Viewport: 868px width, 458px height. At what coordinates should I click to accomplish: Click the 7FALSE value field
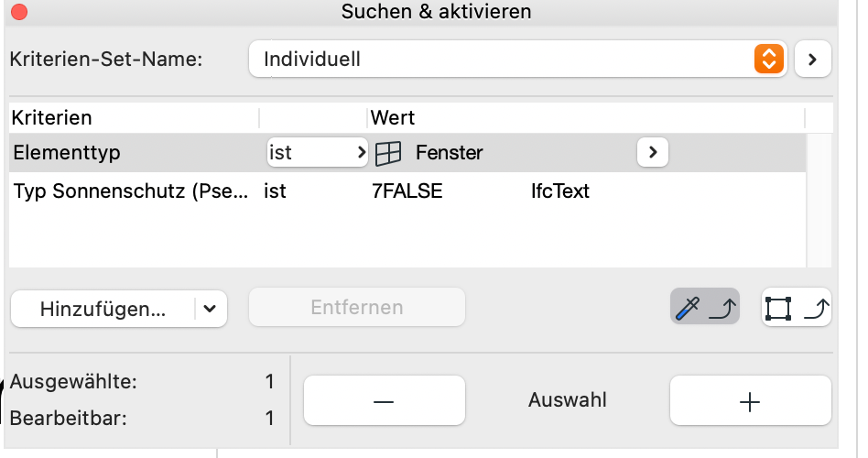point(407,191)
